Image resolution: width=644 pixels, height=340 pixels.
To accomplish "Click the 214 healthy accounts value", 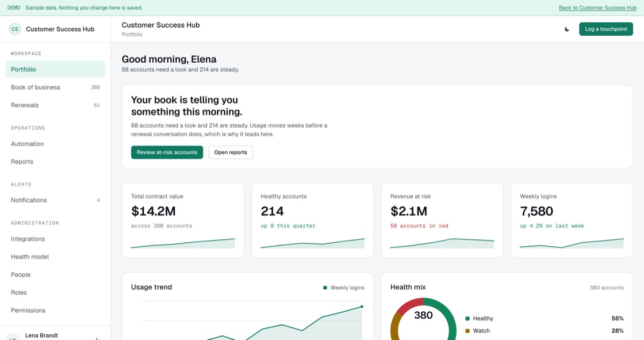I will click(272, 211).
